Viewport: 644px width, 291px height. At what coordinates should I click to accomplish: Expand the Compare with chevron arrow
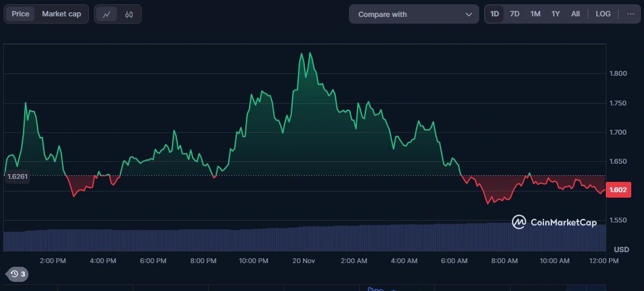pyautogui.click(x=468, y=14)
